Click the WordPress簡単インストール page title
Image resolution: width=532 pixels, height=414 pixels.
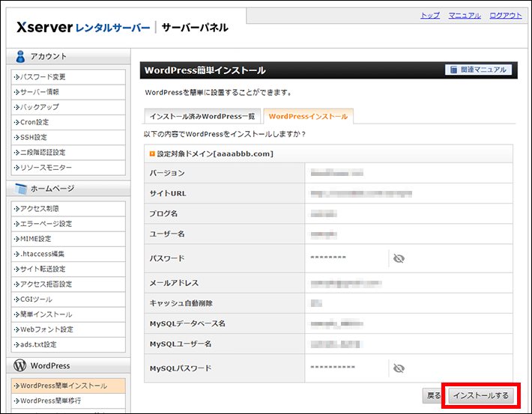click(205, 70)
